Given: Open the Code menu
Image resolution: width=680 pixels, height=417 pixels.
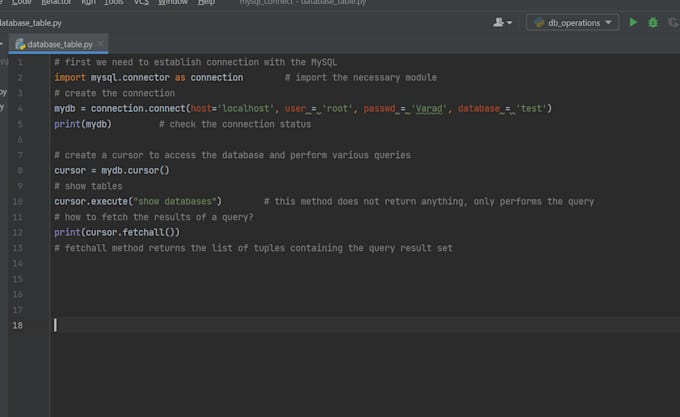Looking at the screenshot, I should (22, 3).
